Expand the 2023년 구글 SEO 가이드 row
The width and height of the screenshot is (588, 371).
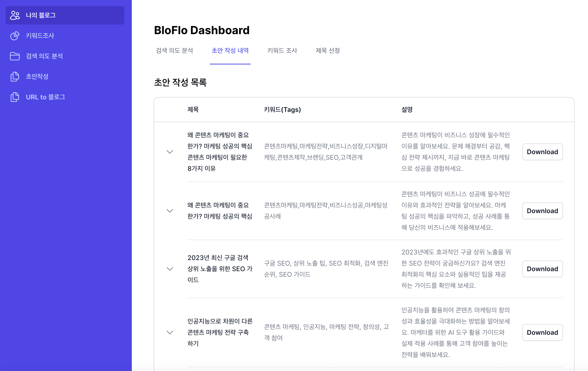coord(170,269)
